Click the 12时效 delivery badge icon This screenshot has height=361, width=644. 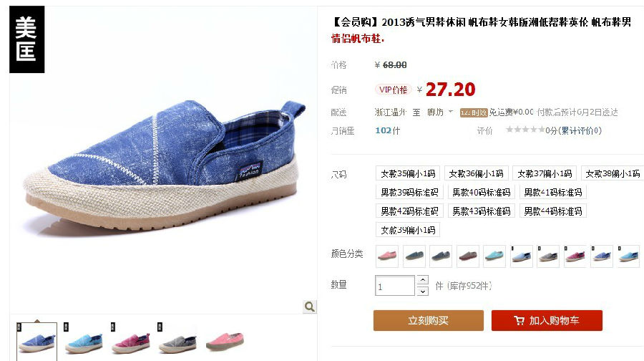click(474, 112)
